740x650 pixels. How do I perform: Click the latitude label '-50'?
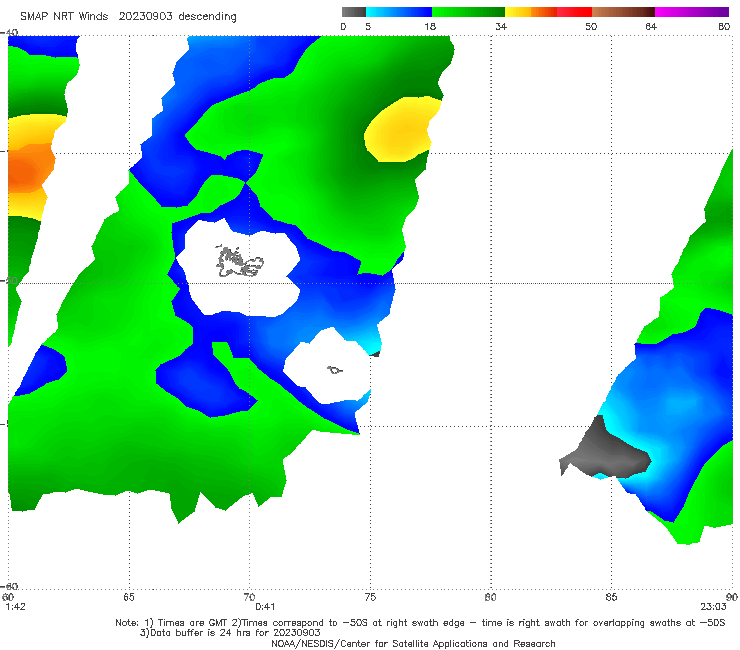coord(9,280)
